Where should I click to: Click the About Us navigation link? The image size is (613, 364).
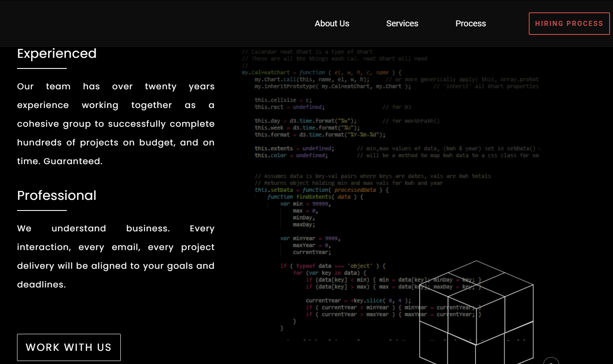click(x=332, y=23)
